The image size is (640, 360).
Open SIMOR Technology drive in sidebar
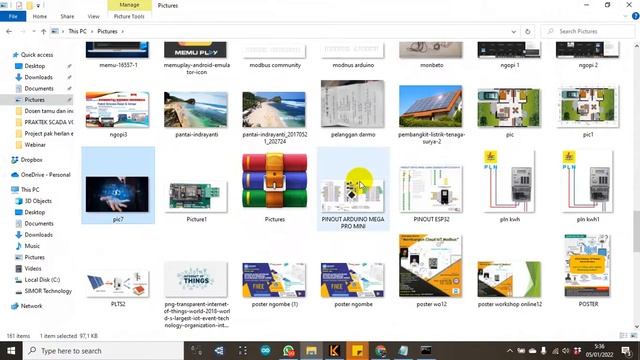tap(48, 291)
